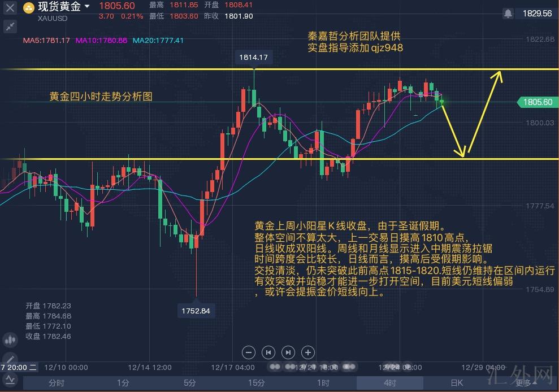Screen dimensions: 559x392
Task: Click the MA5:1781.17 indicator label
Action: pyautogui.click(x=46, y=40)
